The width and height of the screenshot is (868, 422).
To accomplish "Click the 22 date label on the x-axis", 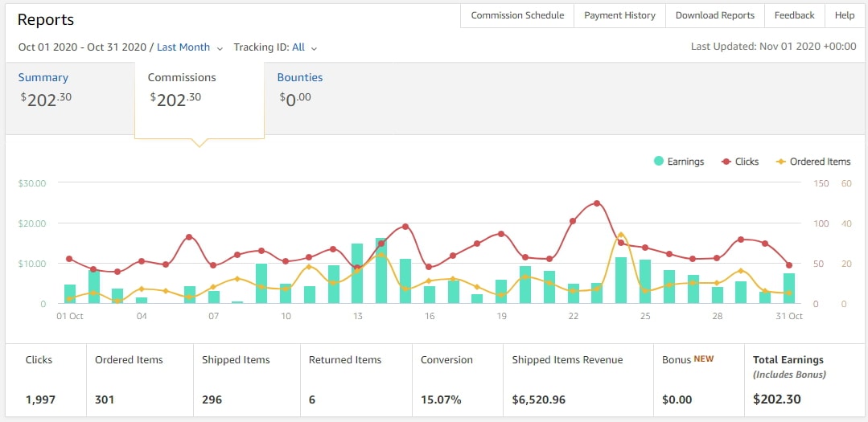I will (x=573, y=317).
